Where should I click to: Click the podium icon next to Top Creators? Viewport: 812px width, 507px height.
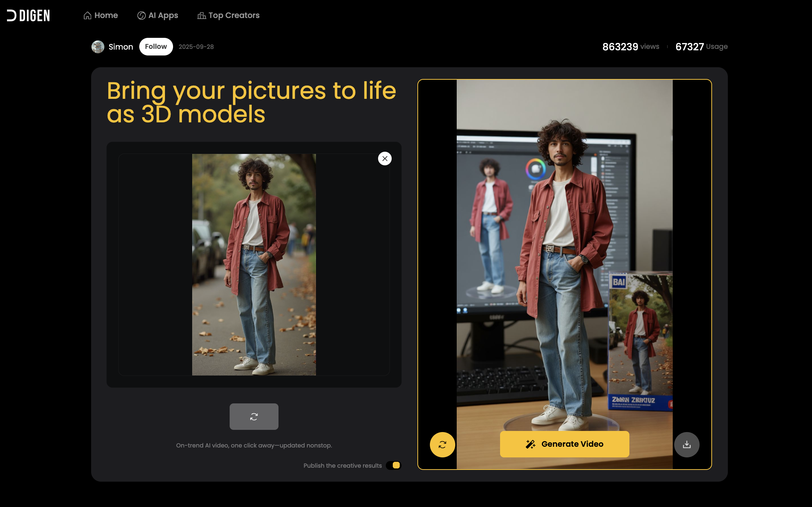pyautogui.click(x=201, y=15)
